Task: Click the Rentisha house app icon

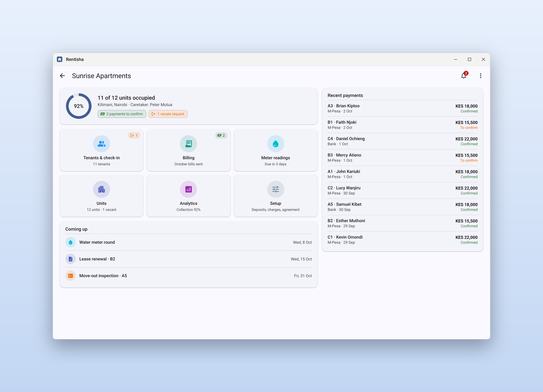Action: [x=60, y=59]
